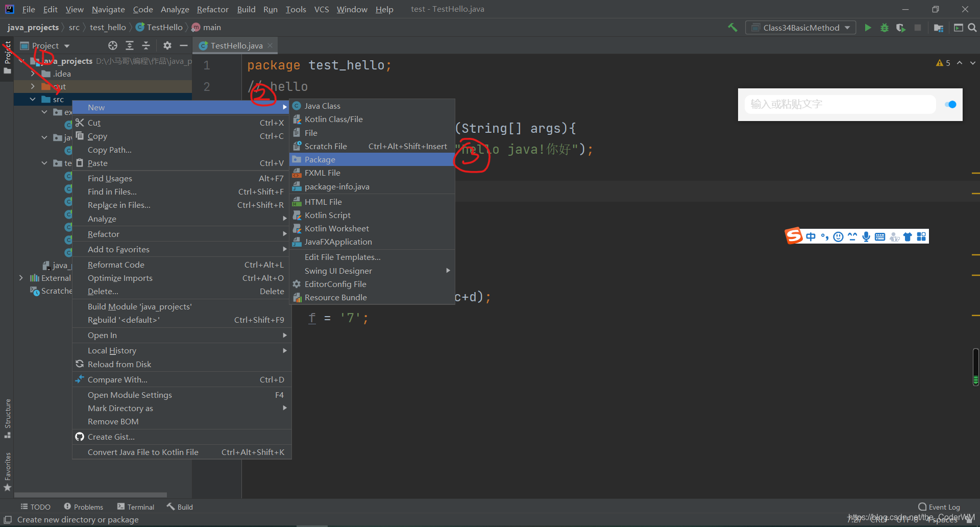The image size is (980, 527).
Task: Click the java_projects breadcrumb
Action: point(33,28)
